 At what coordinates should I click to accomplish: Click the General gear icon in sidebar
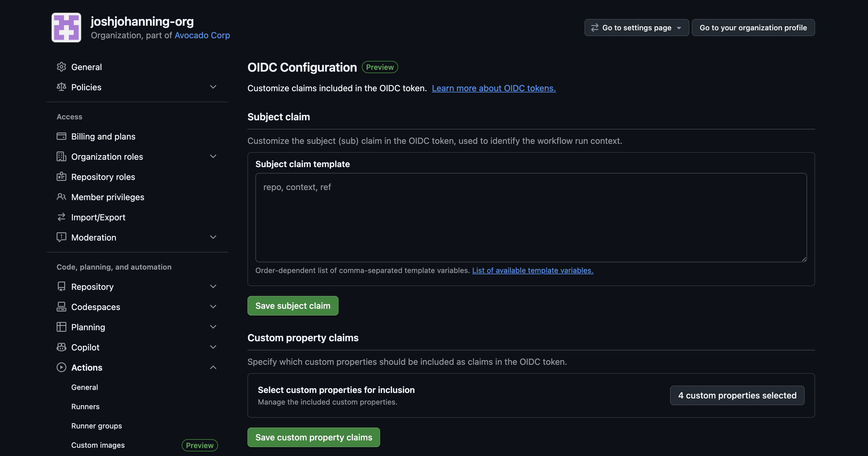(x=61, y=67)
